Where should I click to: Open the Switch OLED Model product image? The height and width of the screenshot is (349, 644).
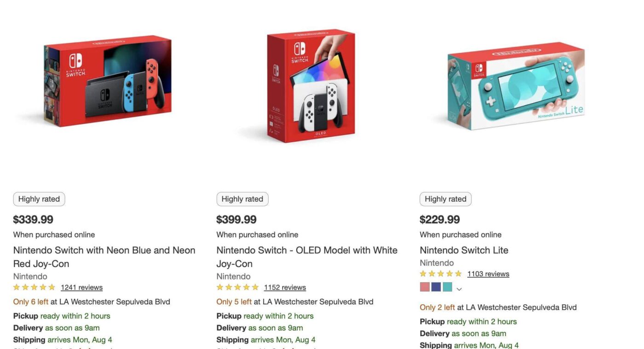click(311, 86)
